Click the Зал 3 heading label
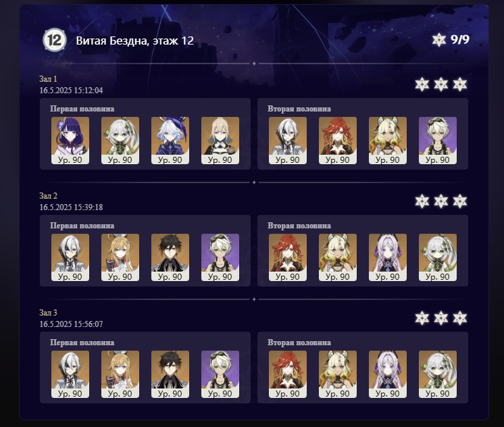The image size is (504, 427). tap(48, 312)
